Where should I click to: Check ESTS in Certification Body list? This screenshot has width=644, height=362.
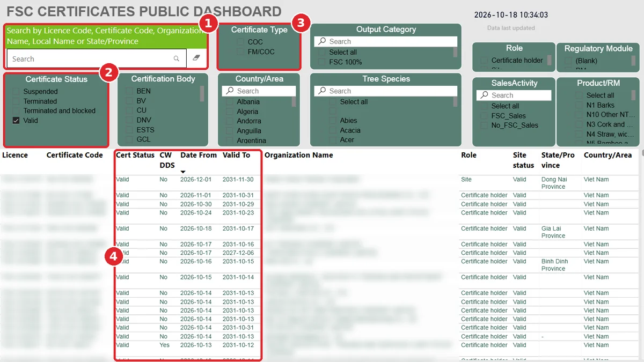129,130
